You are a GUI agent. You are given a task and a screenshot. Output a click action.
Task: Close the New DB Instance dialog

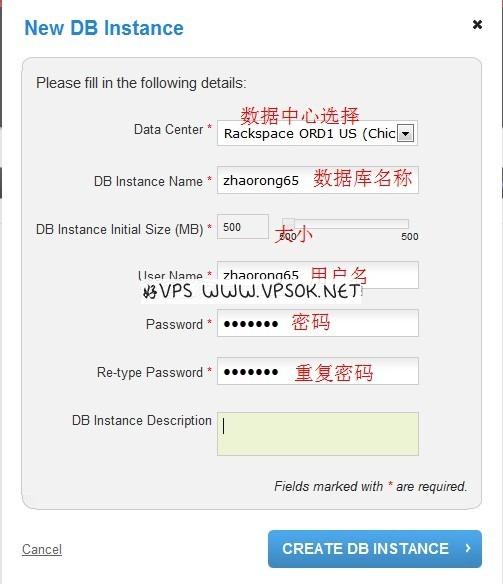477,25
